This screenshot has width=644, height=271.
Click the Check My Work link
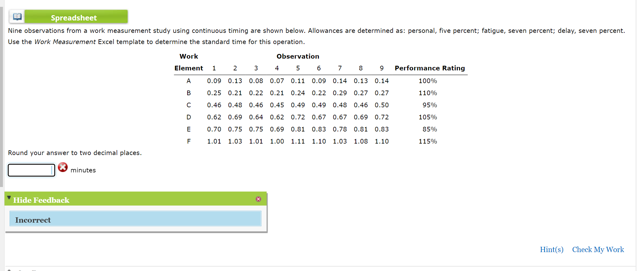(x=598, y=250)
